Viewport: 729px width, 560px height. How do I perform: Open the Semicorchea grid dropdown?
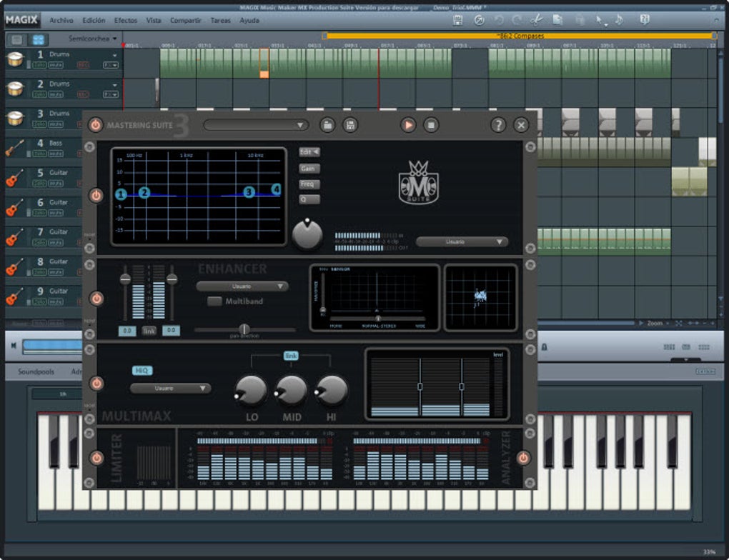pyautogui.click(x=92, y=39)
